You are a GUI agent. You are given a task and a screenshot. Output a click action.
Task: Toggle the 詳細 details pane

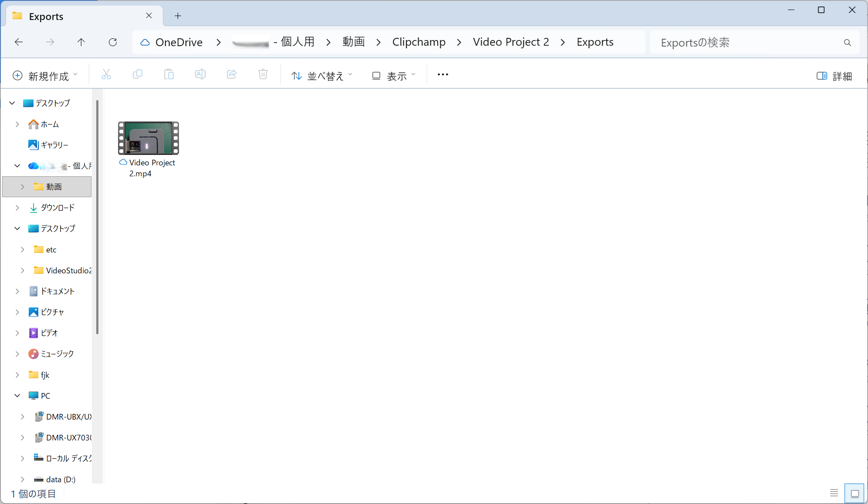834,76
